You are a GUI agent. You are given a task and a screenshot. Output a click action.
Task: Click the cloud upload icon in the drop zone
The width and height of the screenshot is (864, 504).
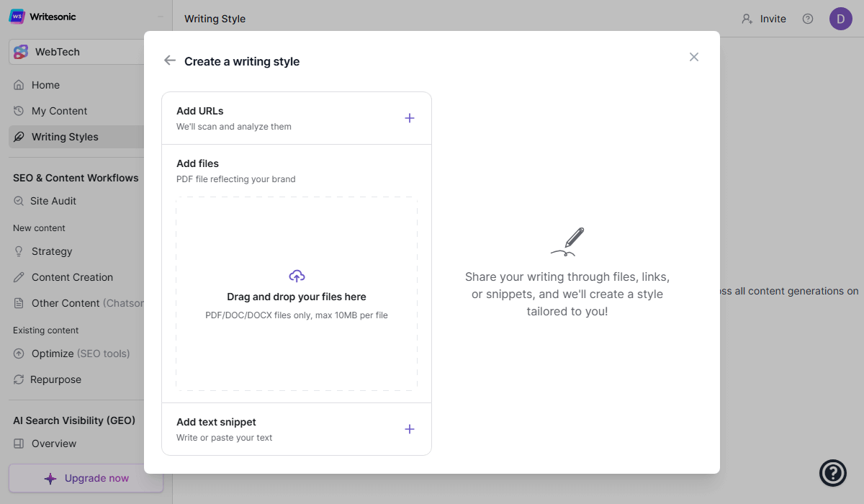click(x=297, y=275)
